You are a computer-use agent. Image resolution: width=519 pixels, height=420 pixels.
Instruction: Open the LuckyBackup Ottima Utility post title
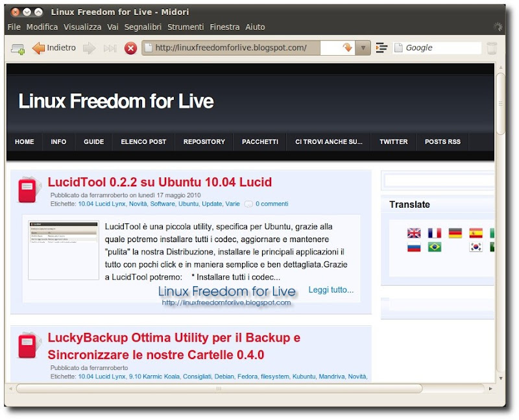[174, 346]
